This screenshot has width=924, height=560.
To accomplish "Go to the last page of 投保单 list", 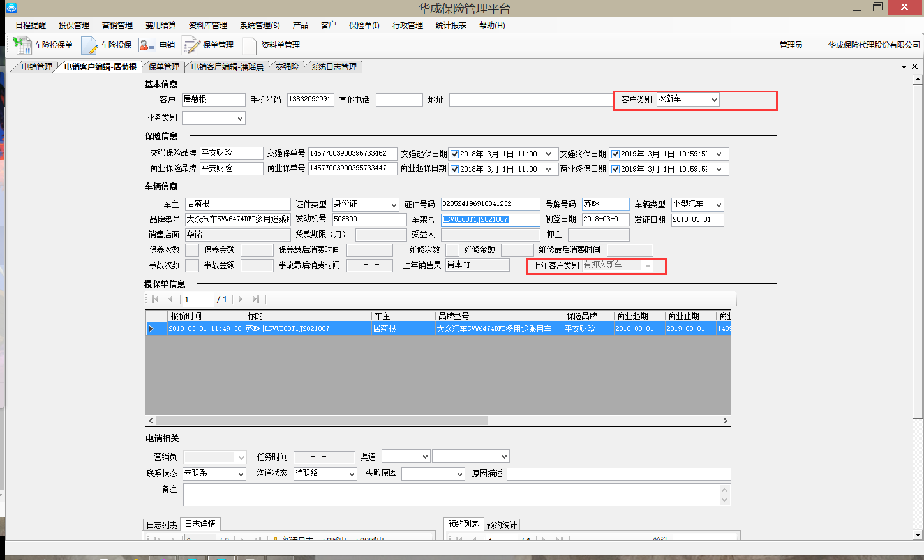I will pos(256,299).
